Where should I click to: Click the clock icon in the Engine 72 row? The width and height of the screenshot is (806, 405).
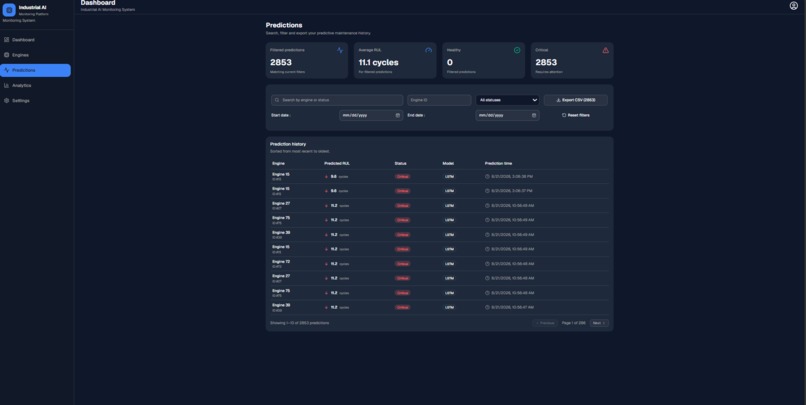[x=487, y=264]
